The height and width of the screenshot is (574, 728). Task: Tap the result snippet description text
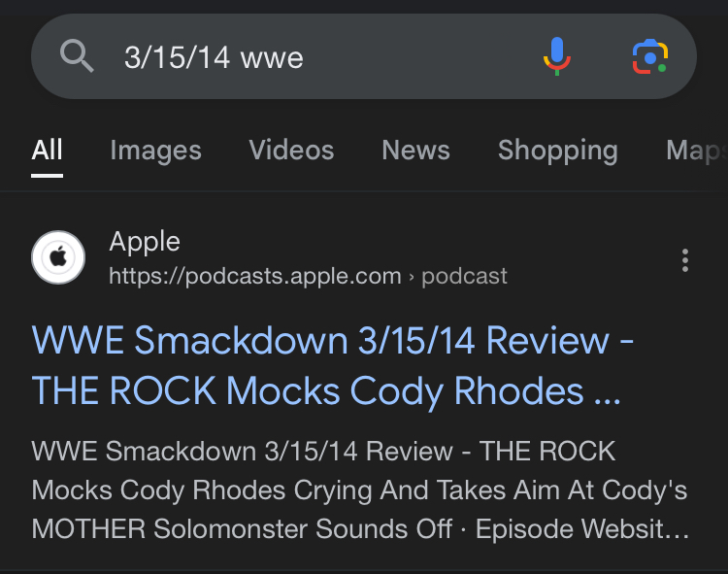(359, 490)
